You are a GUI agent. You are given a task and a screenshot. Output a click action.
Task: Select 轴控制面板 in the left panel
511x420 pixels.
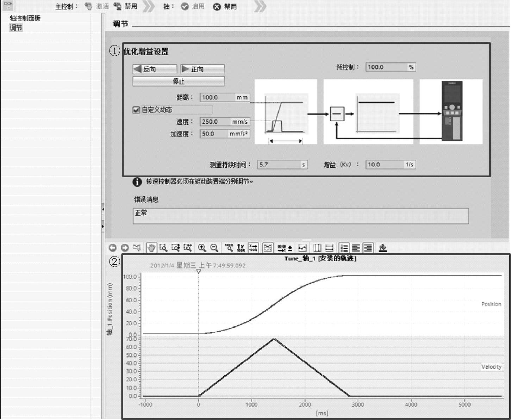[25, 18]
